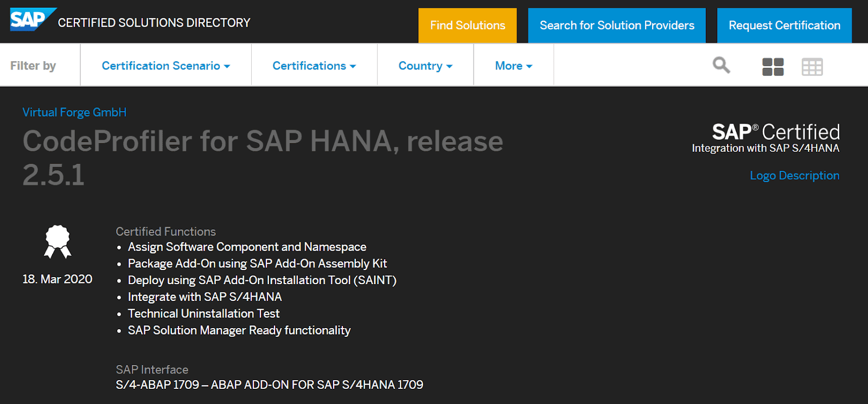
Task: Open the Certifications filter dropdown
Action: [314, 66]
